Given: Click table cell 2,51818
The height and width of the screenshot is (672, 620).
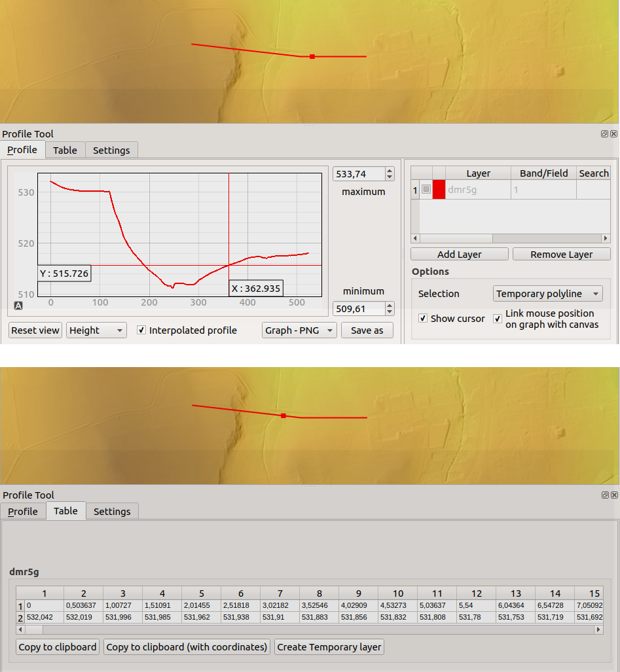Looking at the screenshot, I should click(x=240, y=605).
